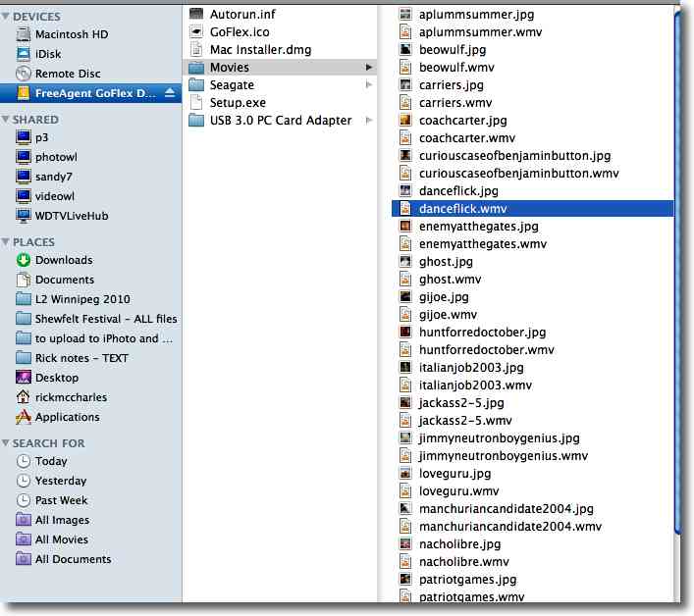Select the Today clock icon
This screenshot has height=616, width=694.
(24, 461)
